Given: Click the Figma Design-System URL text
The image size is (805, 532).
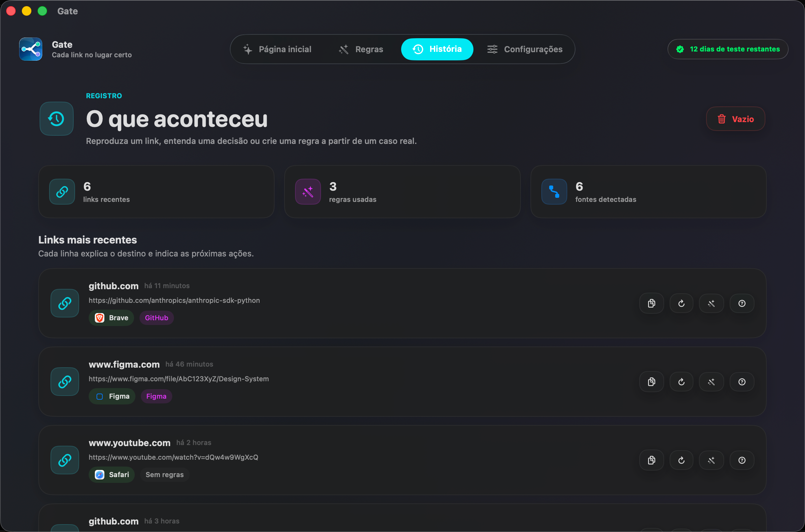Looking at the screenshot, I should (x=179, y=379).
